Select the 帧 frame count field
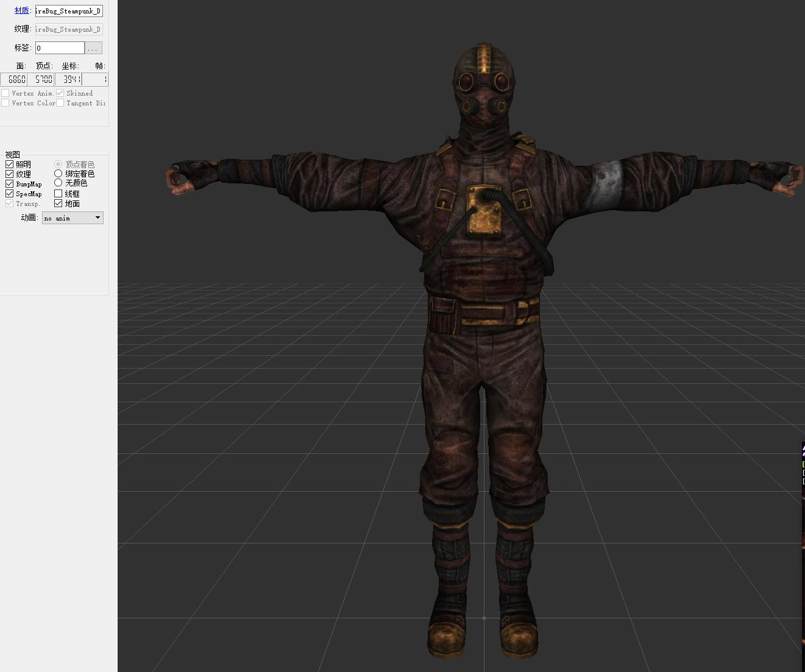 pyautogui.click(x=95, y=79)
